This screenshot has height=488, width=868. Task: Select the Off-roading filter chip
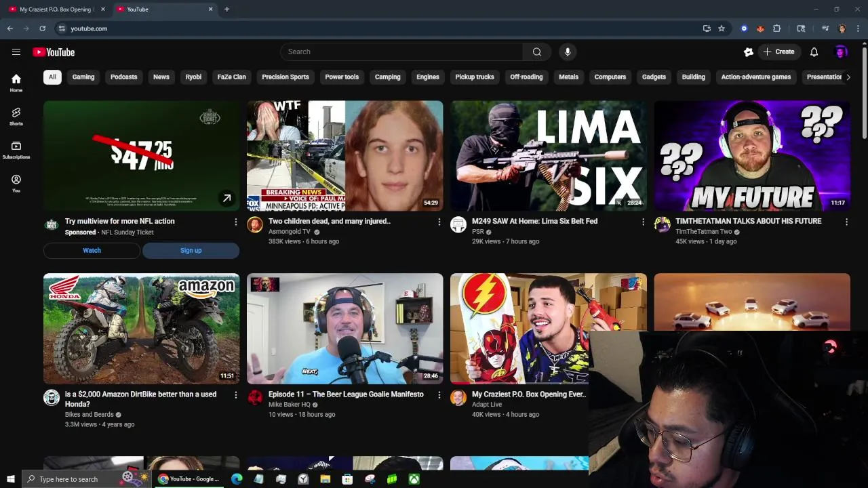coord(526,77)
